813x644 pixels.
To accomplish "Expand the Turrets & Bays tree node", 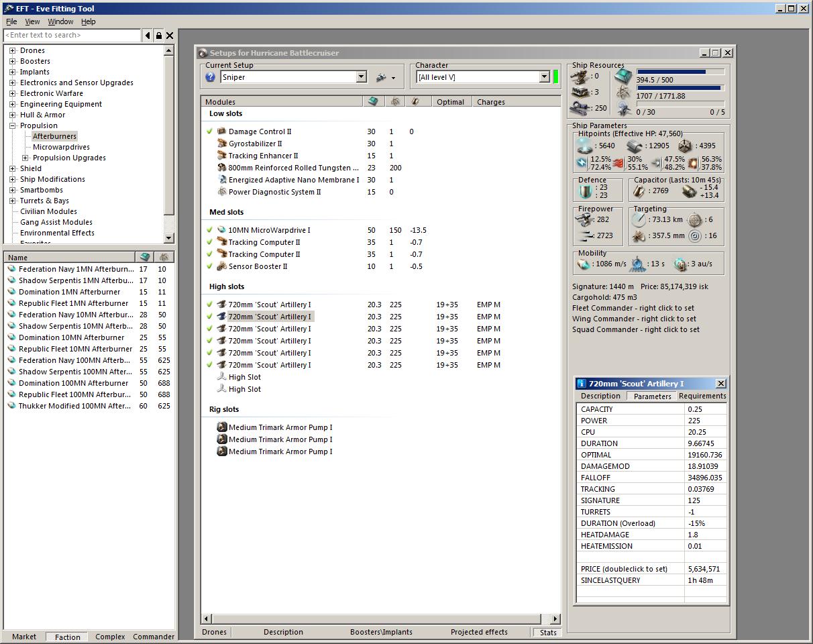I will (x=13, y=201).
